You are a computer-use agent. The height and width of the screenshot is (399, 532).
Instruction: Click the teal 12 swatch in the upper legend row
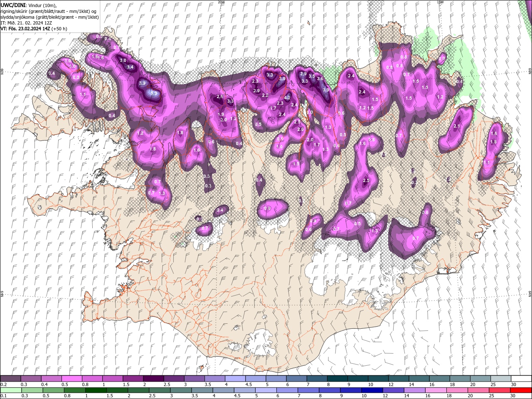[399, 379]
